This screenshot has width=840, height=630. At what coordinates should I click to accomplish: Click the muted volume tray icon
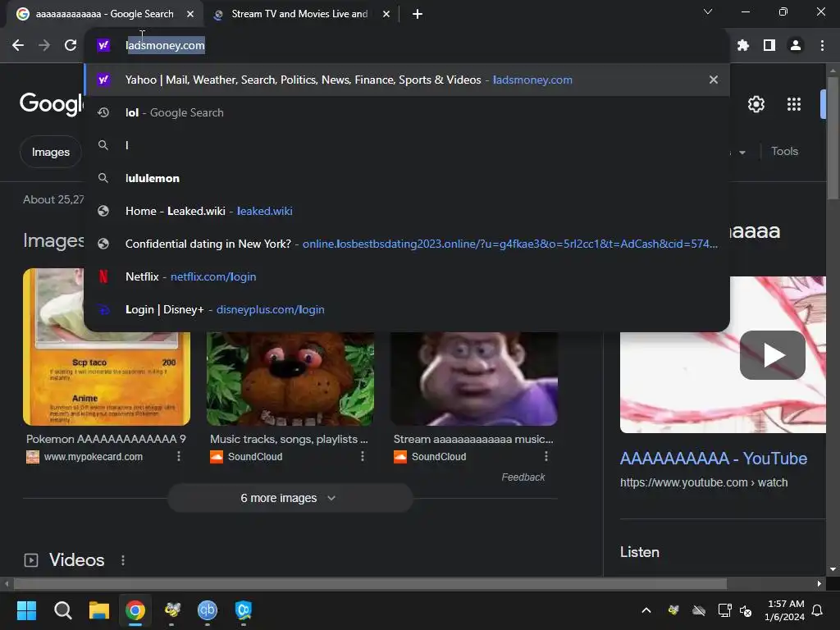(x=745, y=610)
